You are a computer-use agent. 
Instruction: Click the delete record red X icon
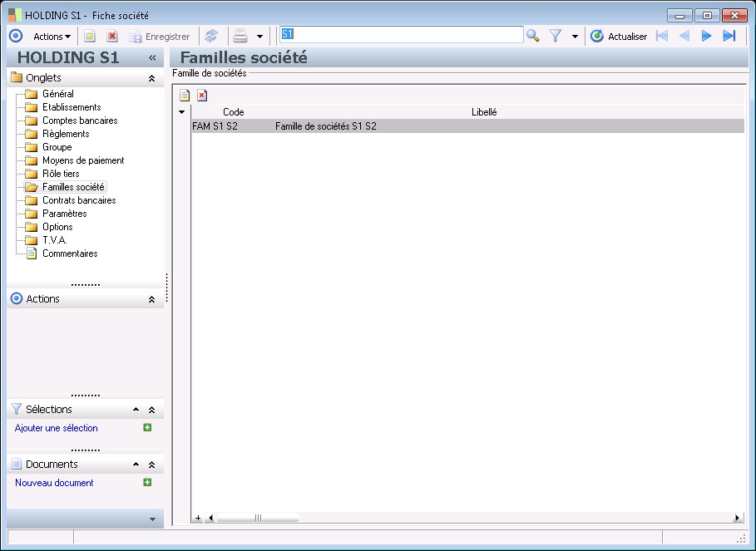pyautogui.click(x=112, y=36)
